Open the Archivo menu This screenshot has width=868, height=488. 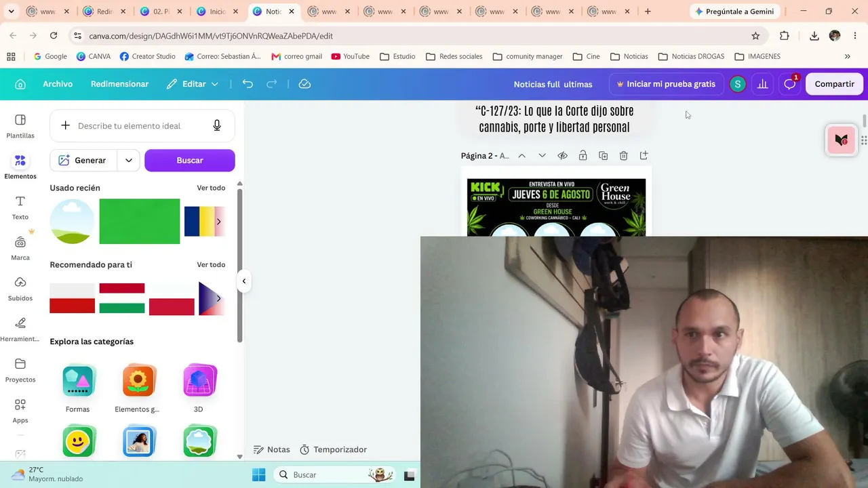58,84
